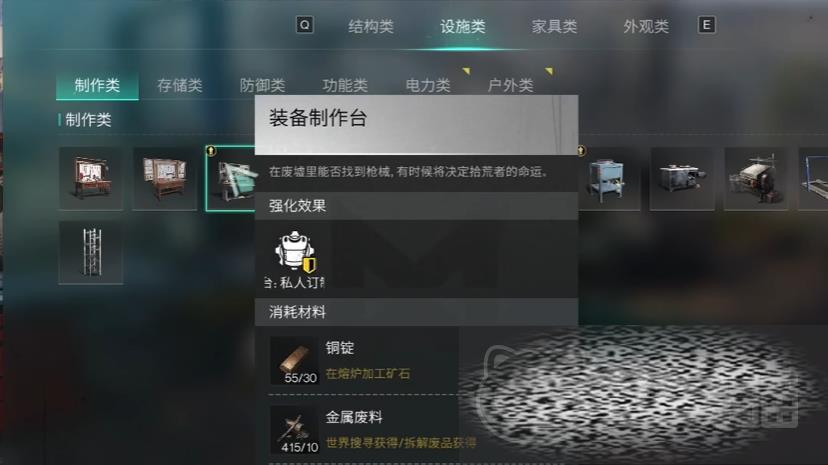
Task: Select the blue tank facility icon
Action: (x=609, y=179)
